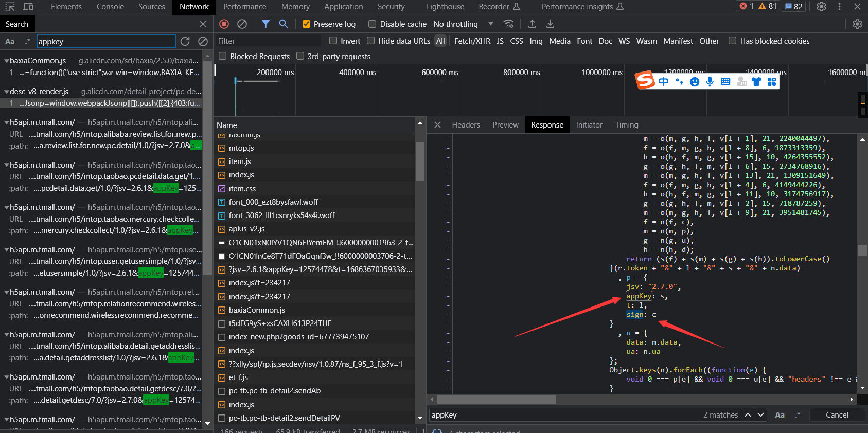Switch to the Elements tab

66,7
